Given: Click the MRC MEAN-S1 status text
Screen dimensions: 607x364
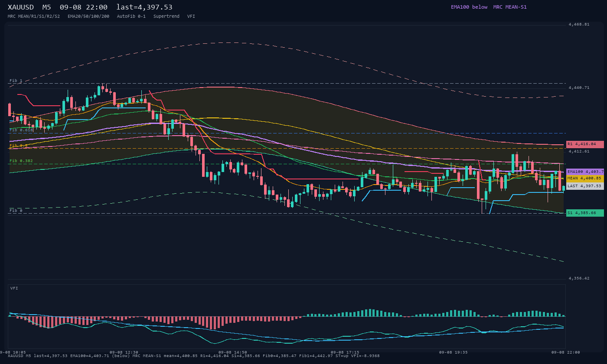Looking at the screenshot, I should pos(510,7).
